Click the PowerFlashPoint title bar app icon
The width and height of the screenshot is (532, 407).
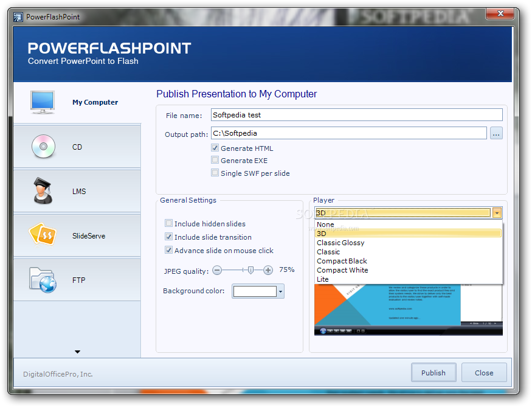[18, 16]
